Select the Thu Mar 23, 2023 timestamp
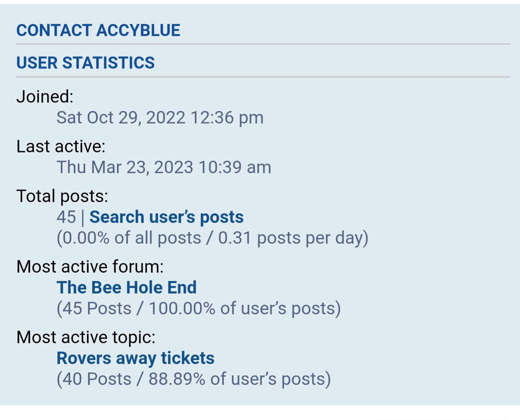This screenshot has width=520, height=420. (125, 167)
